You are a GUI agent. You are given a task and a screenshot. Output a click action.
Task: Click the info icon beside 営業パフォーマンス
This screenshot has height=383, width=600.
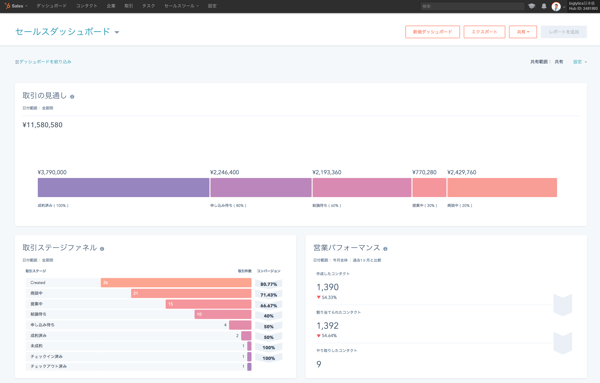pos(385,249)
